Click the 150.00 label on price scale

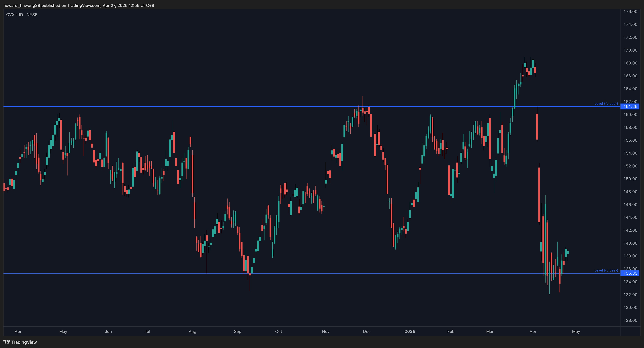pos(630,179)
